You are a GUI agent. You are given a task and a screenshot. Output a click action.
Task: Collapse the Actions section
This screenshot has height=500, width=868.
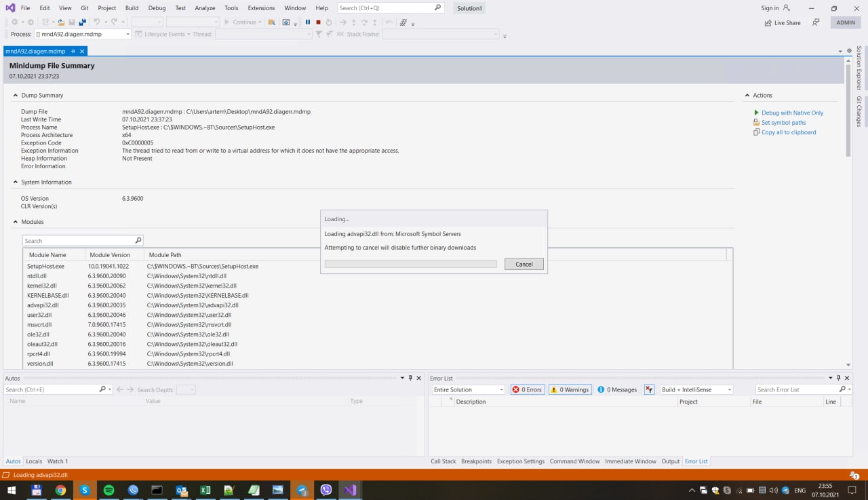pos(747,95)
